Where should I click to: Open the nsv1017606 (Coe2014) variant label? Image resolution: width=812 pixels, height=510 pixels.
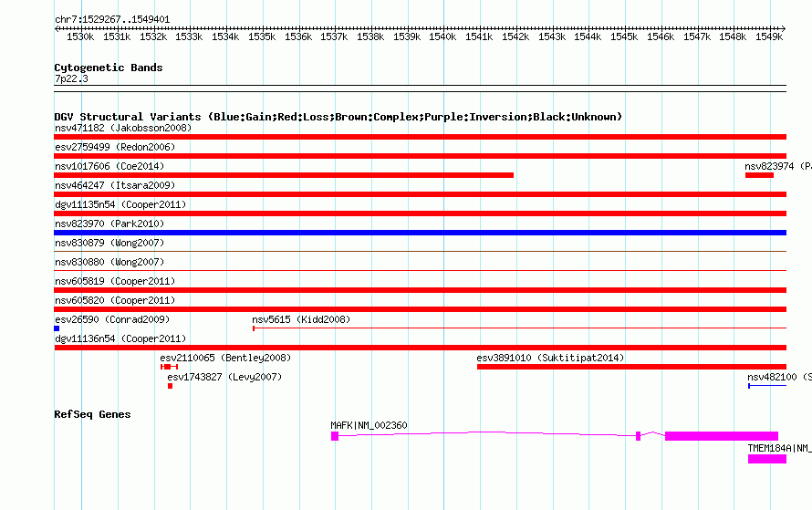click(109, 166)
